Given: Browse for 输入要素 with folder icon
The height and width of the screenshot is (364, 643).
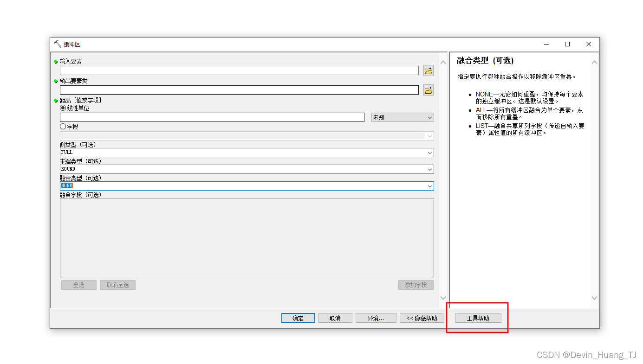Looking at the screenshot, I should coord(428,71).
